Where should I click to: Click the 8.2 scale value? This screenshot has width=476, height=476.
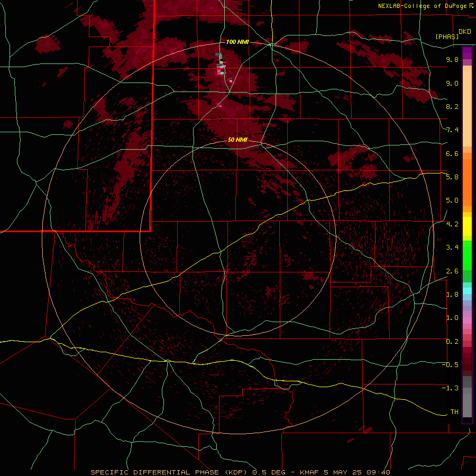[x=452, y=106]
